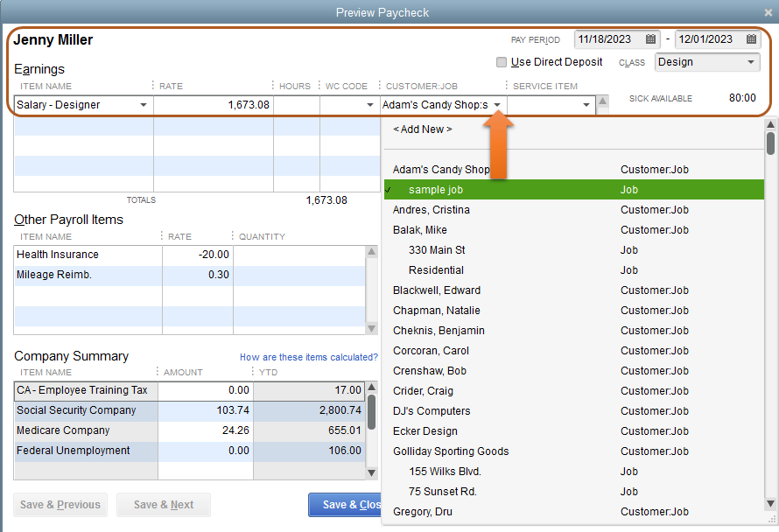Enable the Use Direct Deposit checkbox
This screenshot has height=532, width=779.
502,62
